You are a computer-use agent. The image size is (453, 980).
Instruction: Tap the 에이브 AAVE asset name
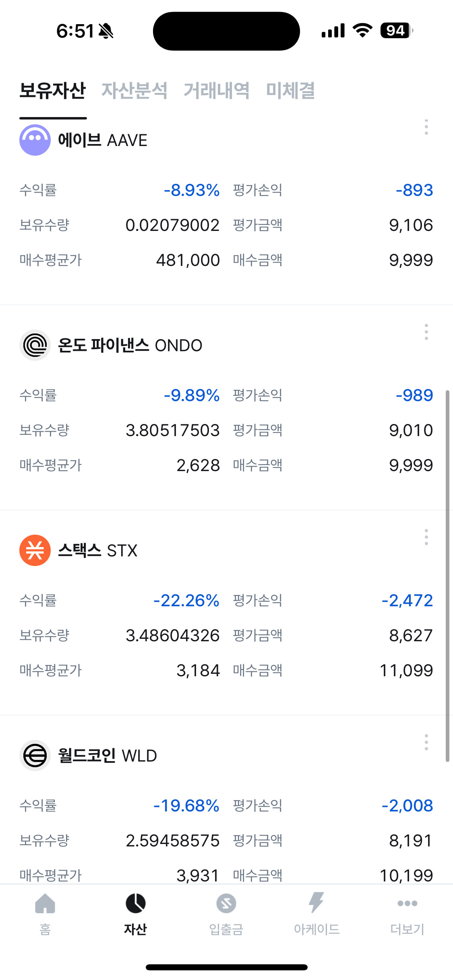click(x=103, y=140)
